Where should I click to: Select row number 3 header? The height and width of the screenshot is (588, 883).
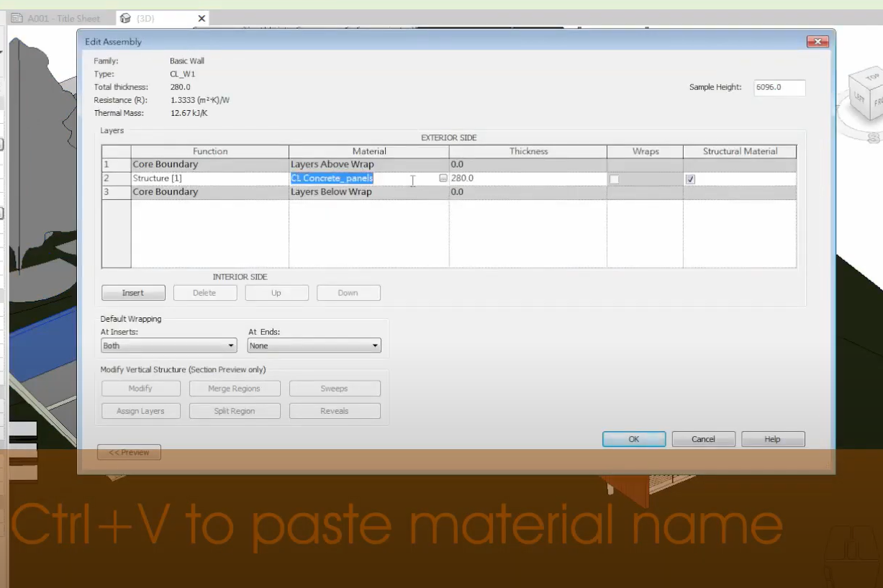pos(116,192)
